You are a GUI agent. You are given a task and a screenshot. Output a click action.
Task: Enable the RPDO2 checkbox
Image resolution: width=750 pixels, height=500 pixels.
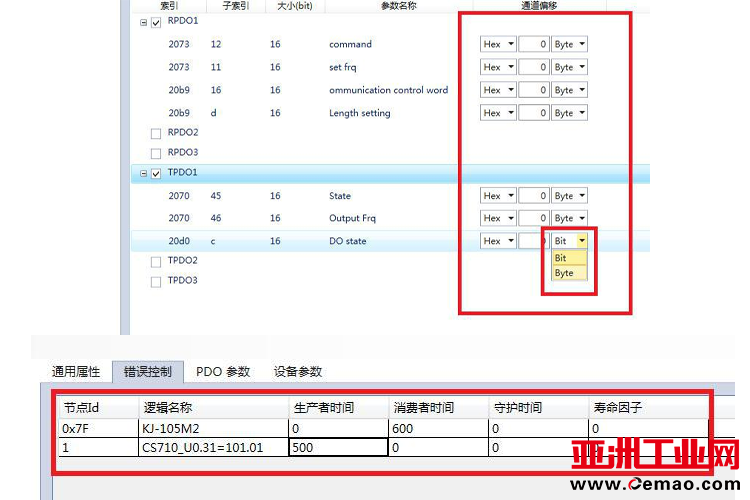point(156,133)
